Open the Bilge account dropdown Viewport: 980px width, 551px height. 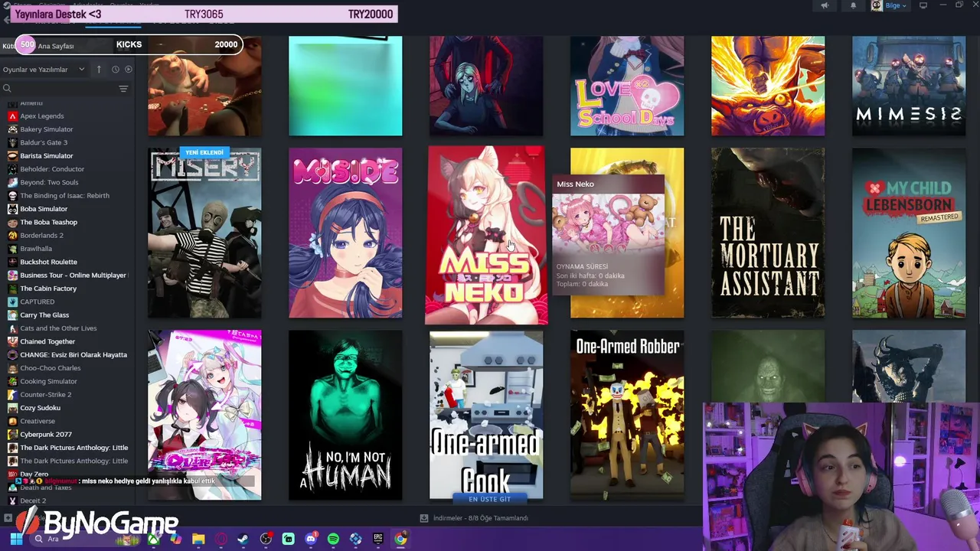pos(890,5)
